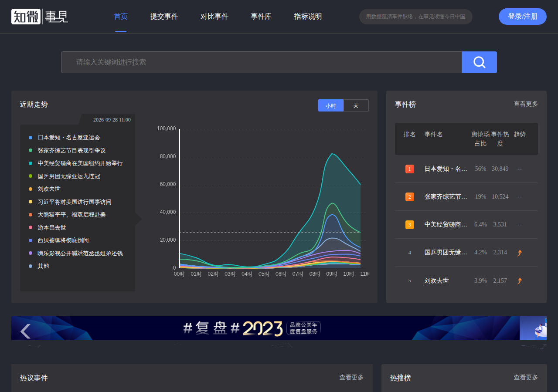
Task: Toggle the 日本爱知·名古屋亚运会 legend series
Action: click(x=64, y=138)
